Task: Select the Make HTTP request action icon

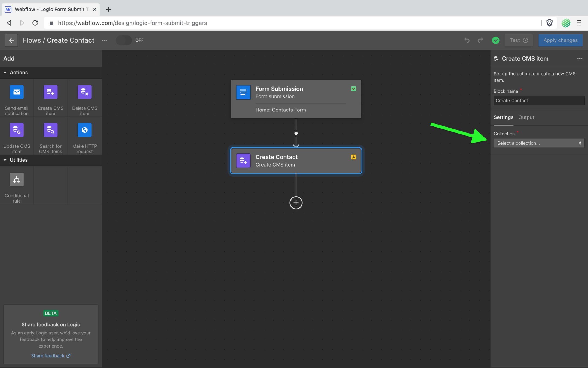Action: click(x=85, y=130)
